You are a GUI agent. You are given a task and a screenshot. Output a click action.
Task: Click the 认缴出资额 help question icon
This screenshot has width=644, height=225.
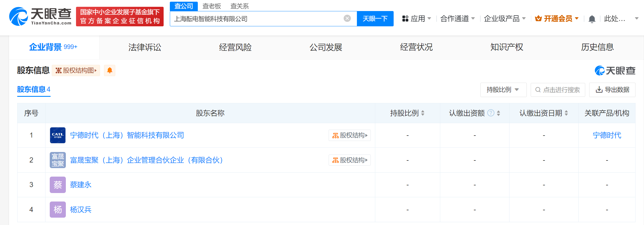point(491,113)
